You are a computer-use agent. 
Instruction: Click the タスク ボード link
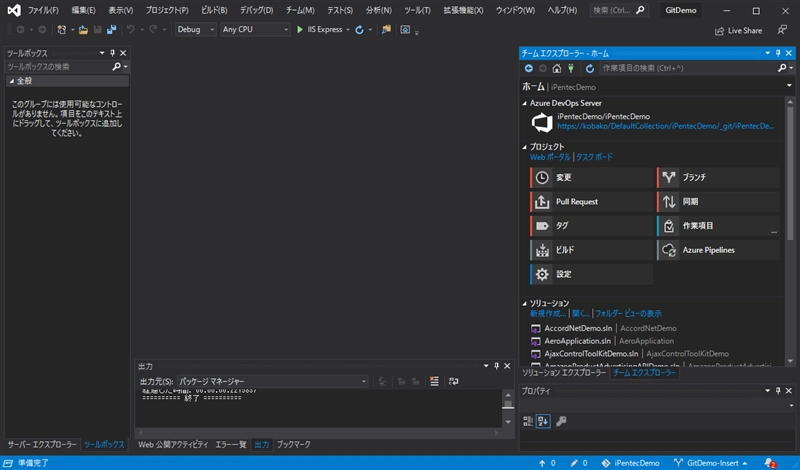coord(594,157)
